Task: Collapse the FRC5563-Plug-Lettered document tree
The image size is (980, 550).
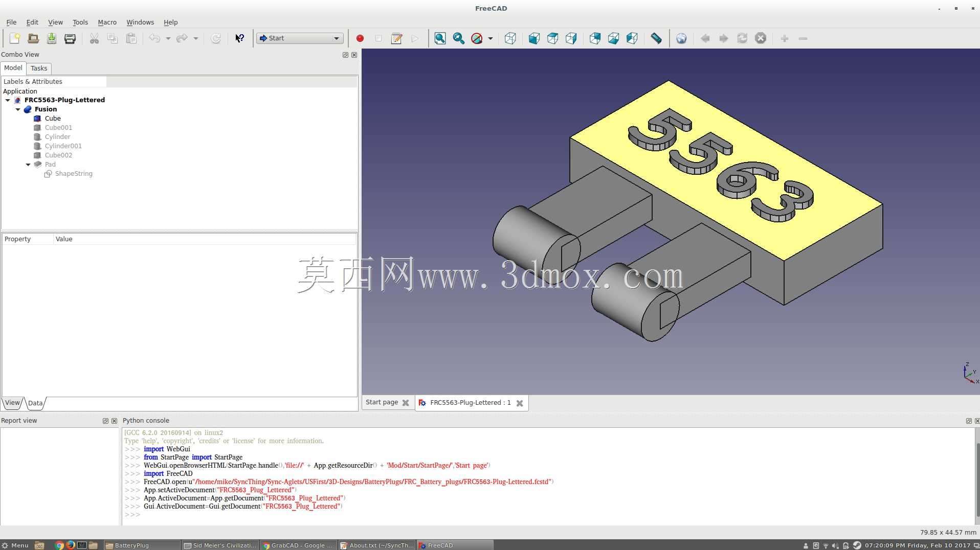Action: tap(8, 100)
